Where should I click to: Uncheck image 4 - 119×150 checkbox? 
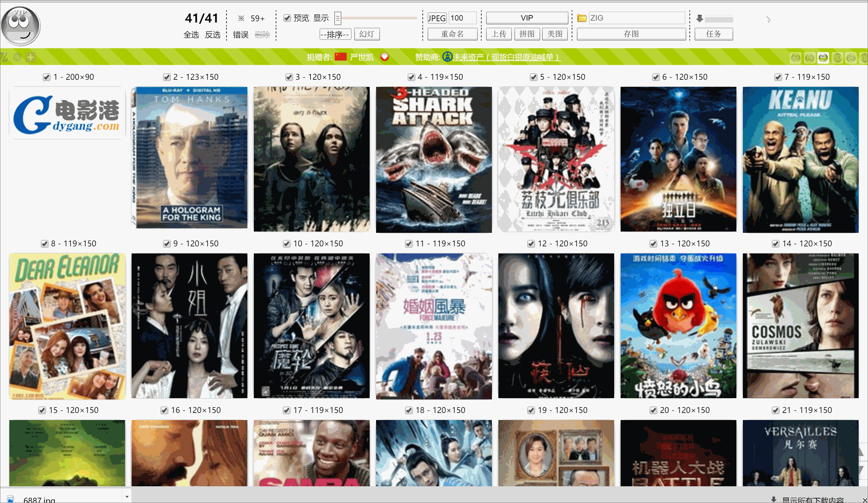[x=411, y=77]
